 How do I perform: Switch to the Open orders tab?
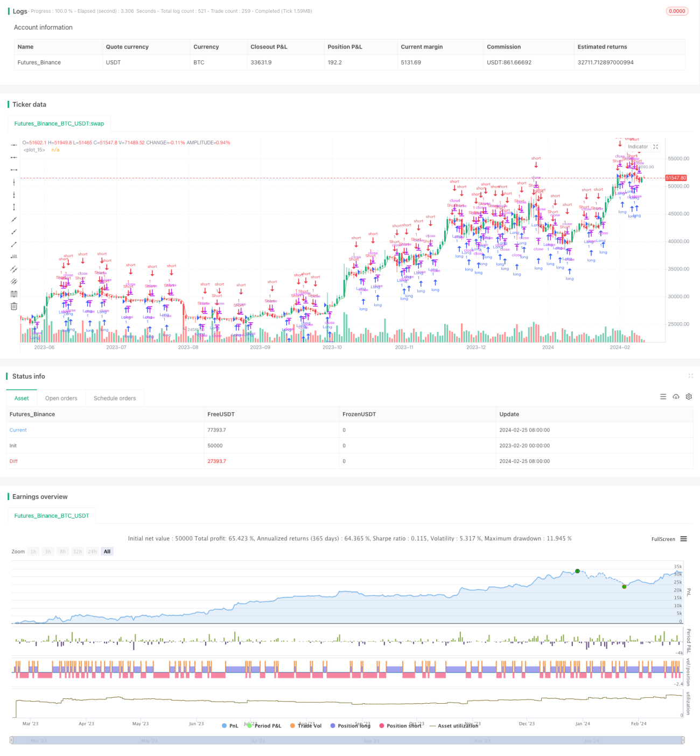pyautogui.click(x=61, y=398)
